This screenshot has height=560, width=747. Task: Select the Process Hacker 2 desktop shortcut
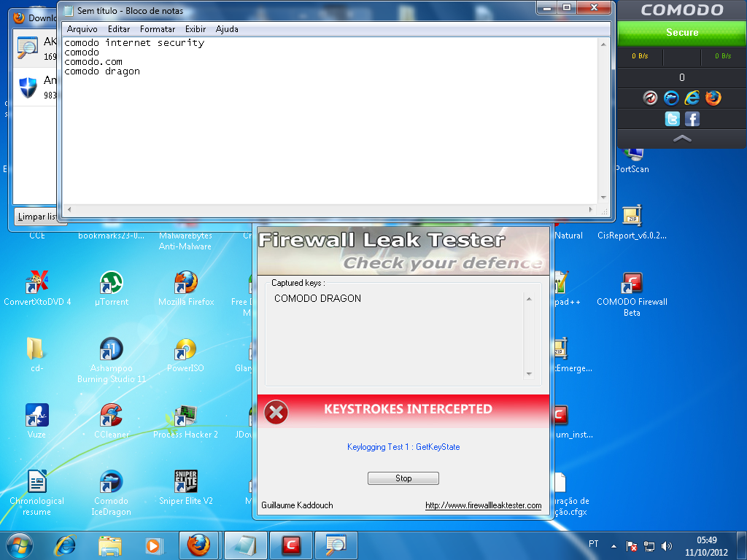(185, 421)
